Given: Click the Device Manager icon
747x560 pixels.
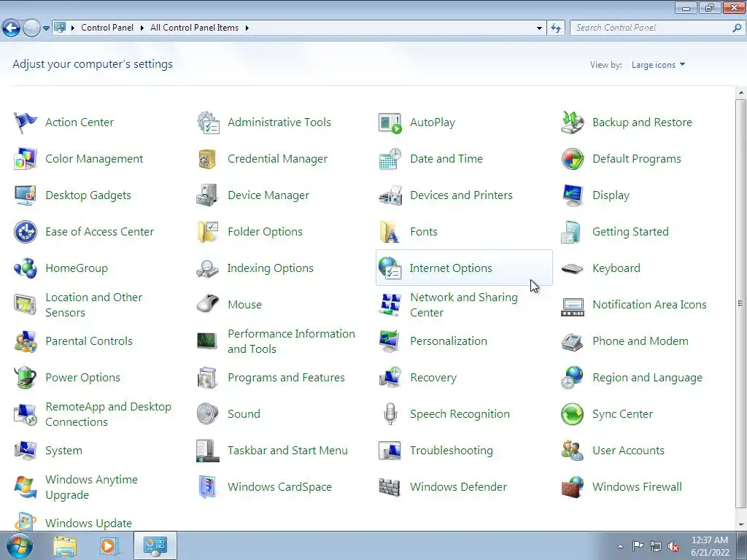Looking at the screenshot, I should (207, 195).
